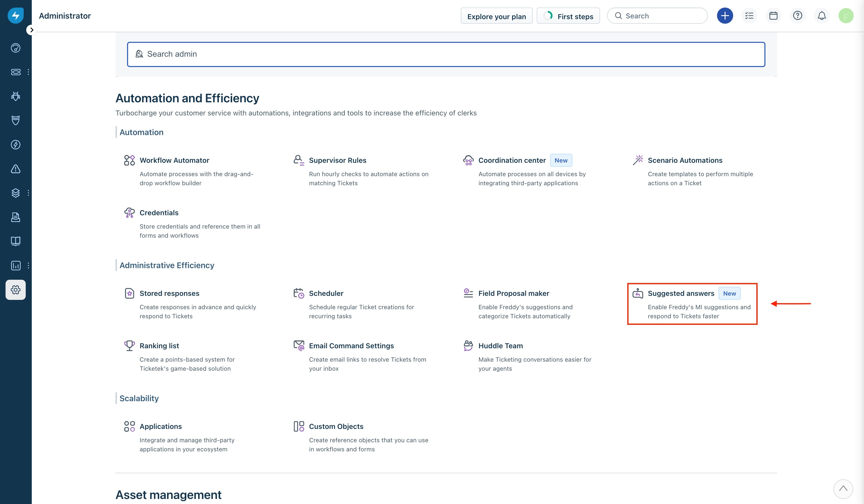The height and width of the screenshot is (504, 864).
Task: Open the lightning circle icon in sidebar
Action: click(15, 145)
